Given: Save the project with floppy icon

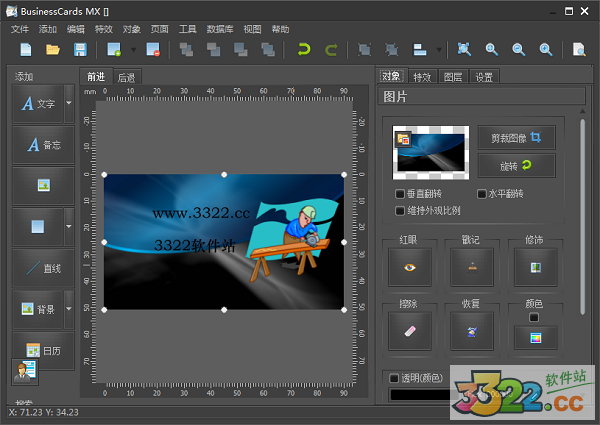Looking at the screenshot, I should (x=80, y=50).
